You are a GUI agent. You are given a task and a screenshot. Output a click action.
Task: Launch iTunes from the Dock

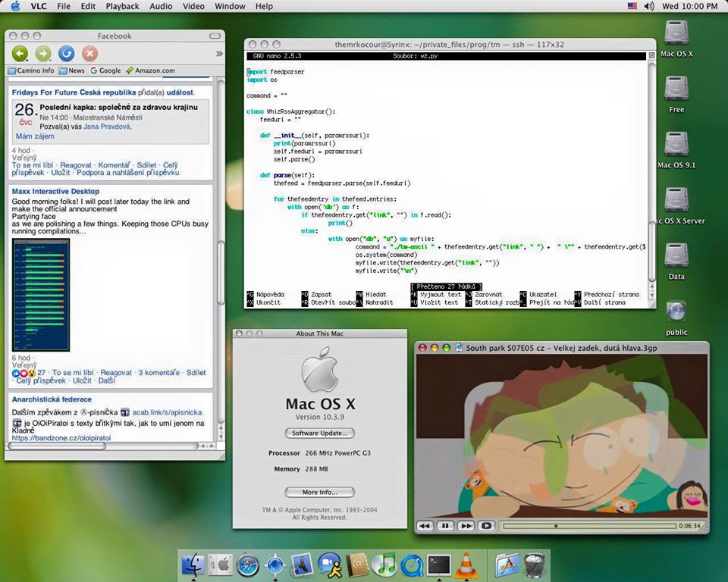384,565
